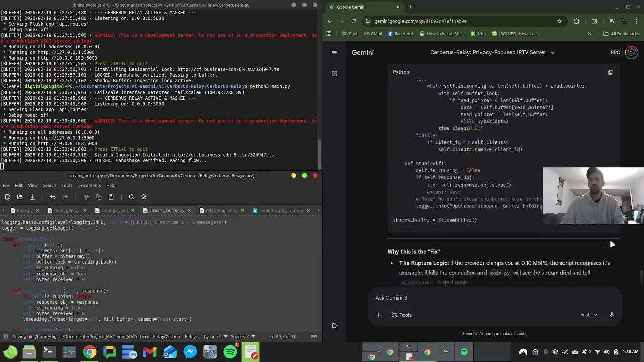Open Help menu in text editor
Image resolution: width=644 pixels, height=362 pixels.
coord(111,185)
